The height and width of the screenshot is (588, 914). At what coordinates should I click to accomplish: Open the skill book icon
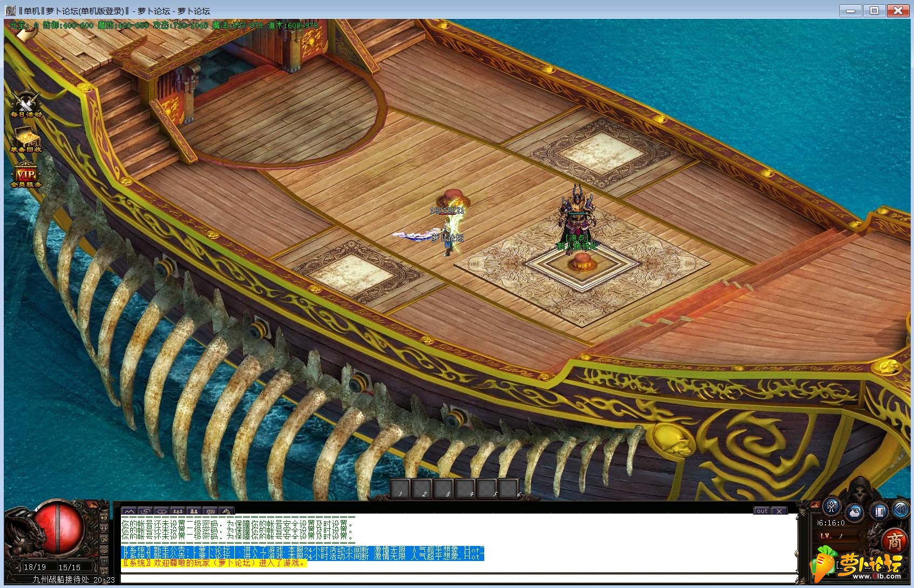click(x=879, y=511)
